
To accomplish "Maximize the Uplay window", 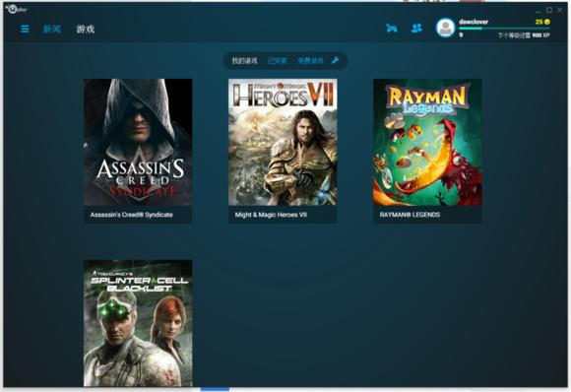I will click(x=549, y=10).
